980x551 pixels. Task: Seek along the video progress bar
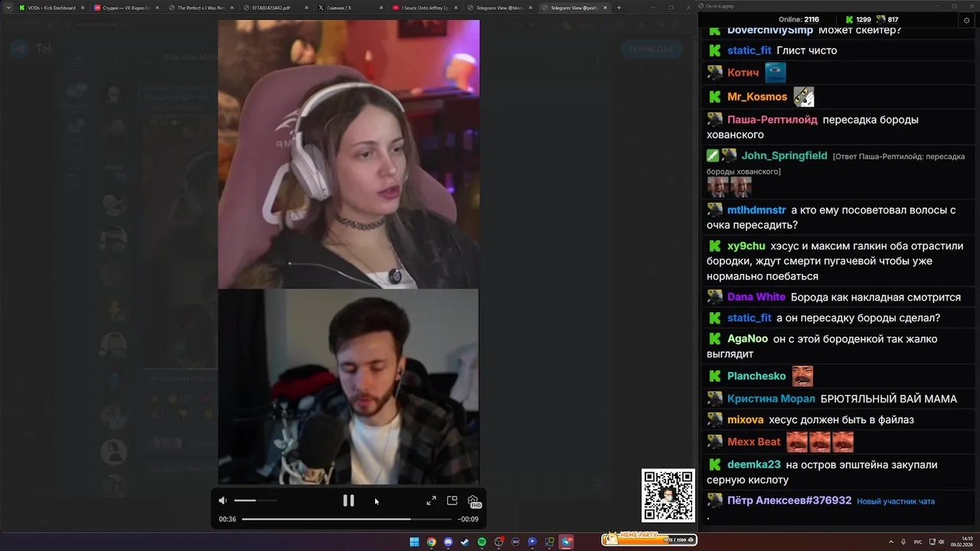347,519
